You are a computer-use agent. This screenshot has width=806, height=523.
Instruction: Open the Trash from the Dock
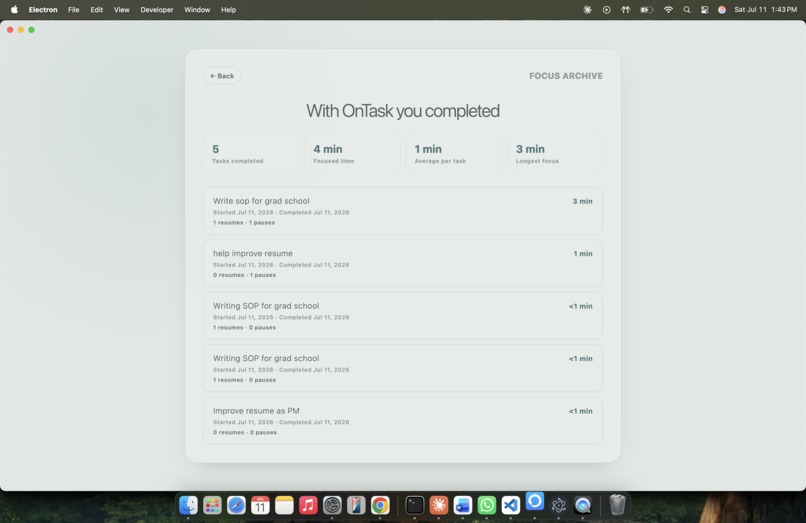coord(617,505)
